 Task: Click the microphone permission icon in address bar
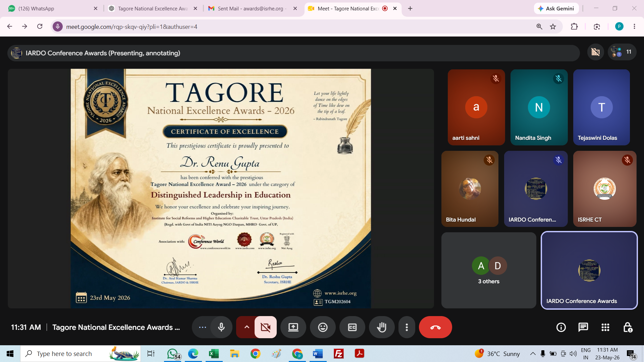coord(58,26)
